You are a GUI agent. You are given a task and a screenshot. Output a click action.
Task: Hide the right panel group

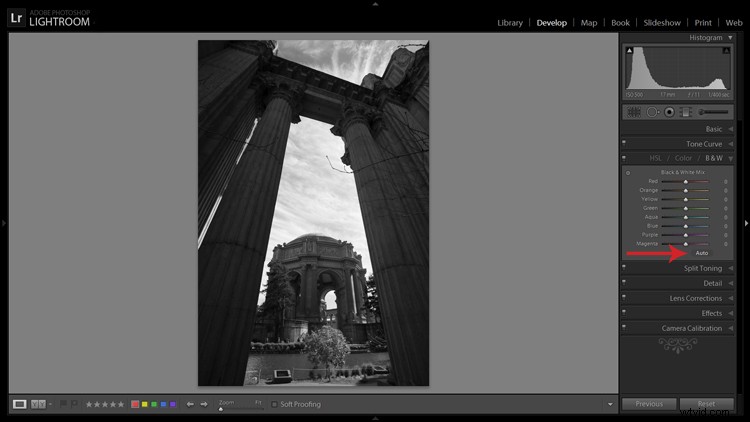746,223
